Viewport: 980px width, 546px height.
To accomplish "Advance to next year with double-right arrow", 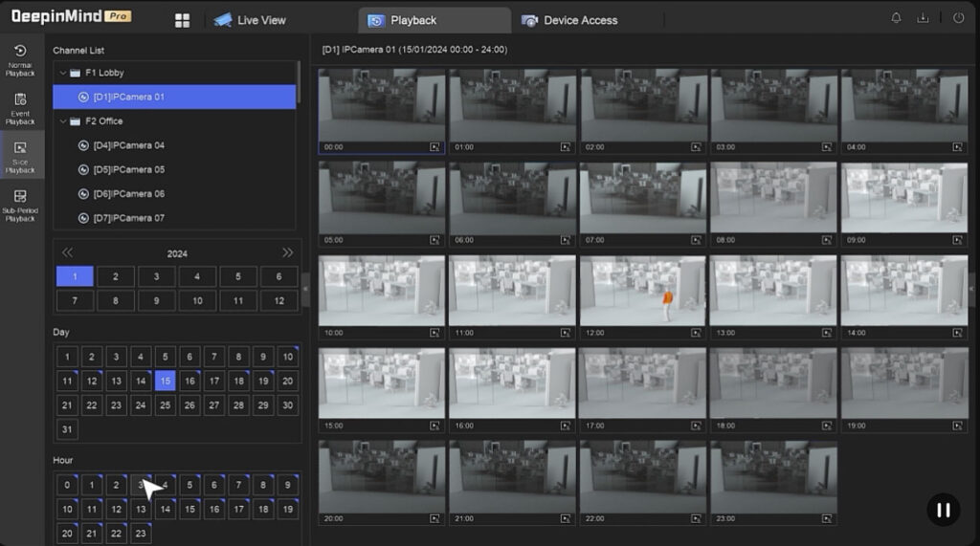I will coord(287,253).
